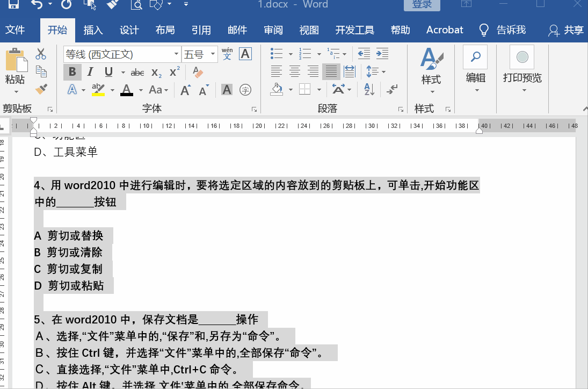Click the Cut (scissors) icon
Screen dimensions: 588x389
[x=40, y=54]
